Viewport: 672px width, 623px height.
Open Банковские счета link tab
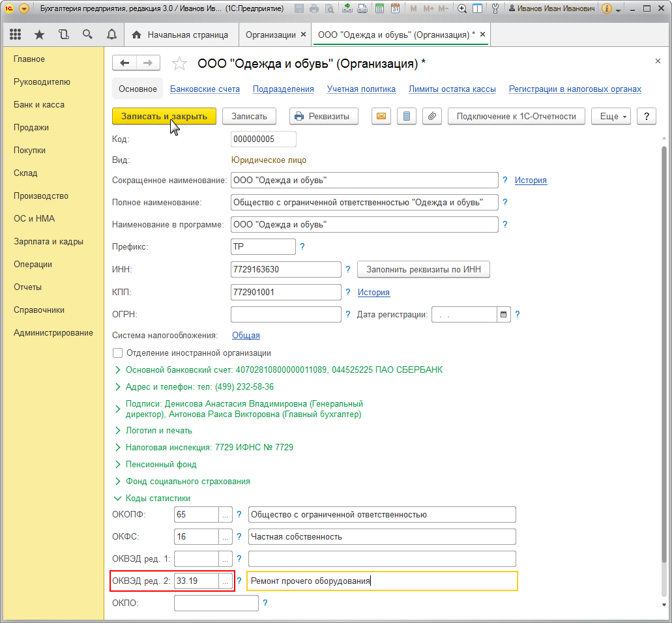click(205, 89)
